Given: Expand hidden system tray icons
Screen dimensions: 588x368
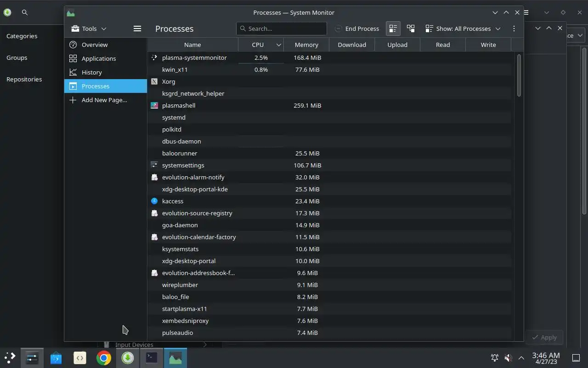Looking at the screenshot, I should (x=521, y=357).
